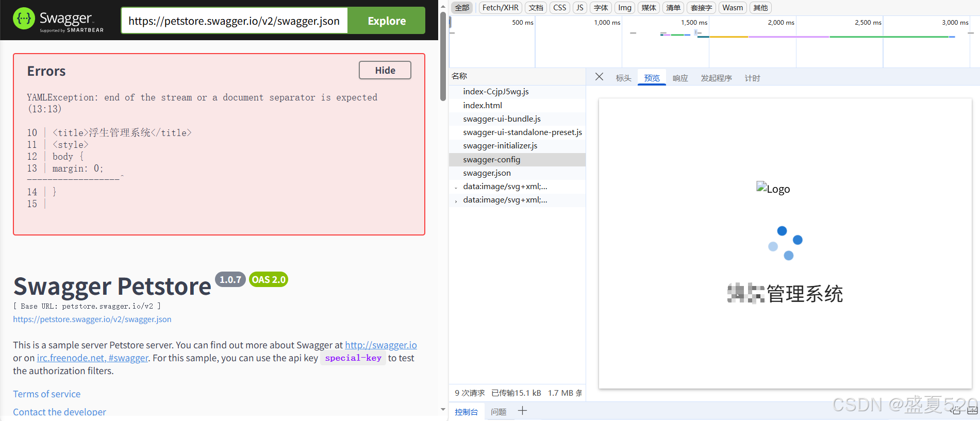
Task: Toggle the Img network filter
Action: point(625,8)
